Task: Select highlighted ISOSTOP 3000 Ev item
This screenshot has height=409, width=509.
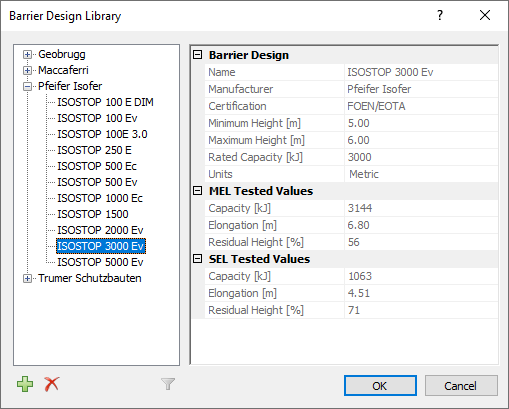Action: point(101,246)
